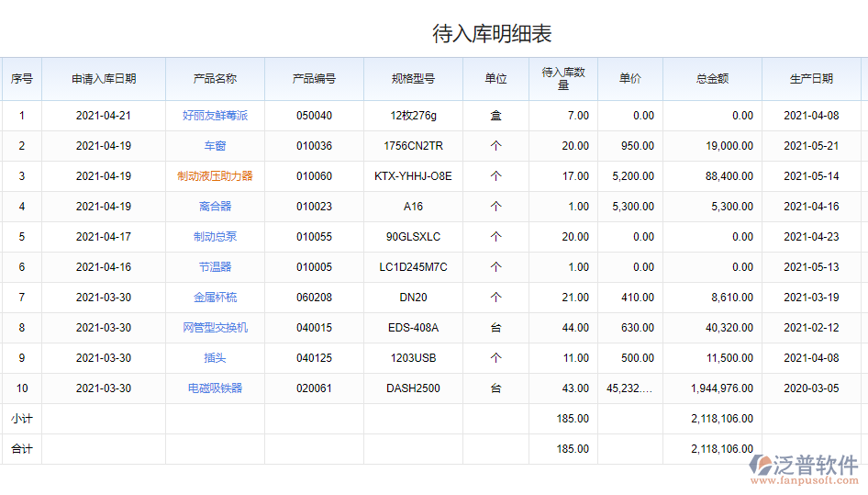Open the 节温器 product link
Screen dimensions: 868x495
tap(215, 267)
